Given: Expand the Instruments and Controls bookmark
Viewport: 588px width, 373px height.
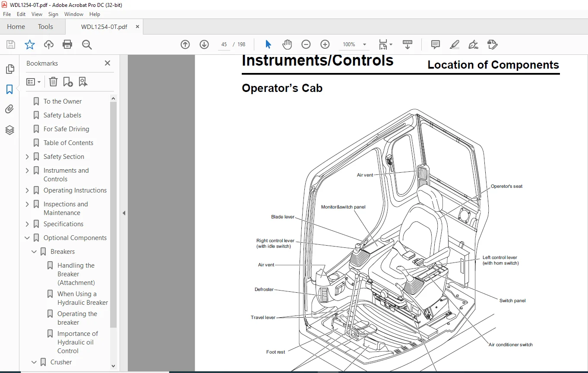Looking at the screenshot, I should [28, 171].
